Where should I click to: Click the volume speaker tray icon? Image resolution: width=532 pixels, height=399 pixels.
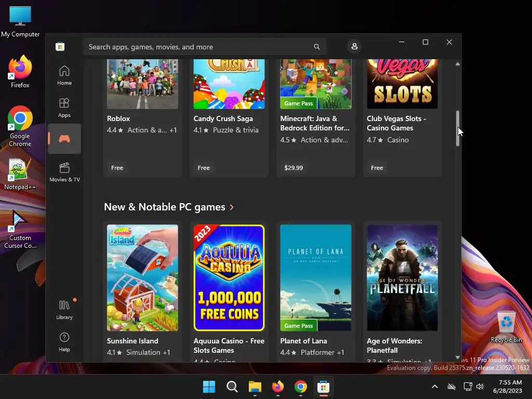coord(480,387)
